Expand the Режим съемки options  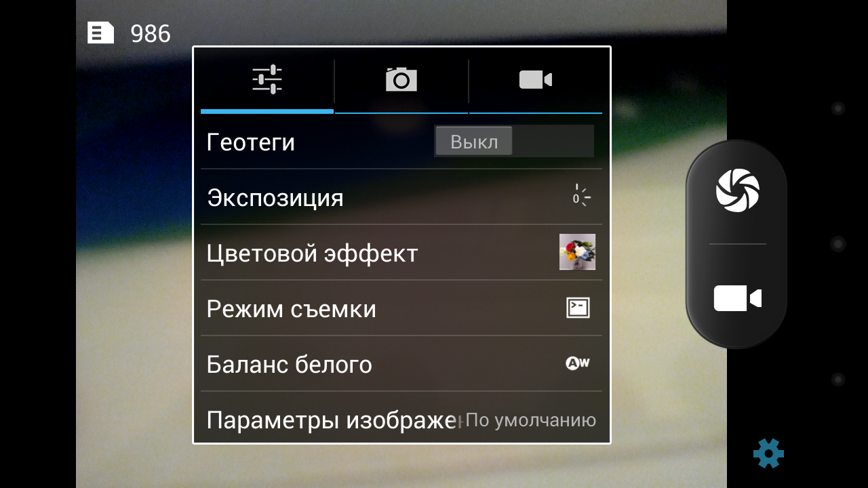tap(401, 308)
